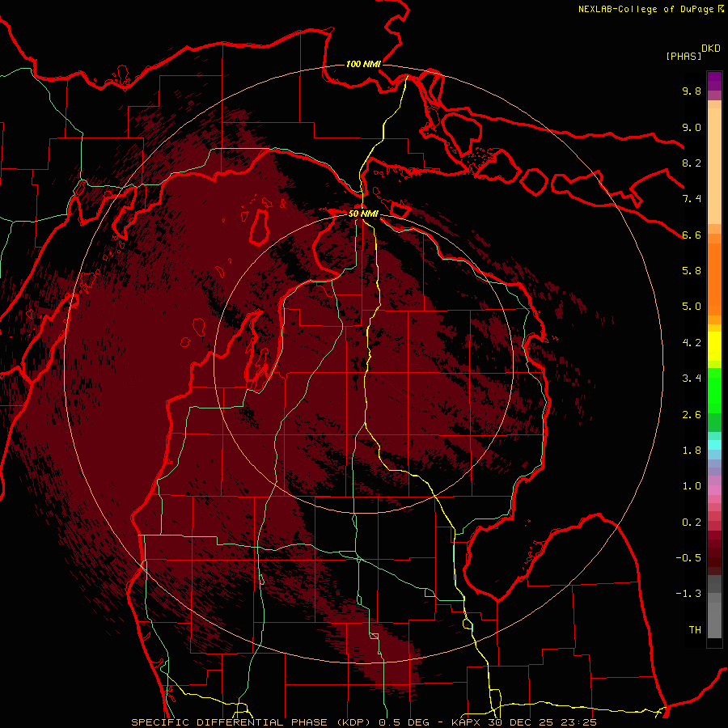Click the 9.0 scale value
Screen dimensions: 728x728
pyautogui.click(x=692, y=127)
